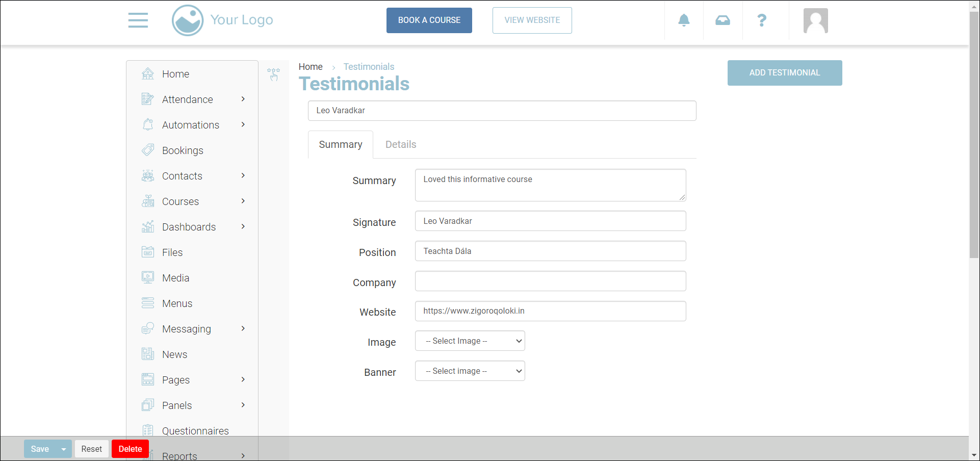Select the Summary tab
The width and height of the screenshot is (980, 461).
coord(341,144)
